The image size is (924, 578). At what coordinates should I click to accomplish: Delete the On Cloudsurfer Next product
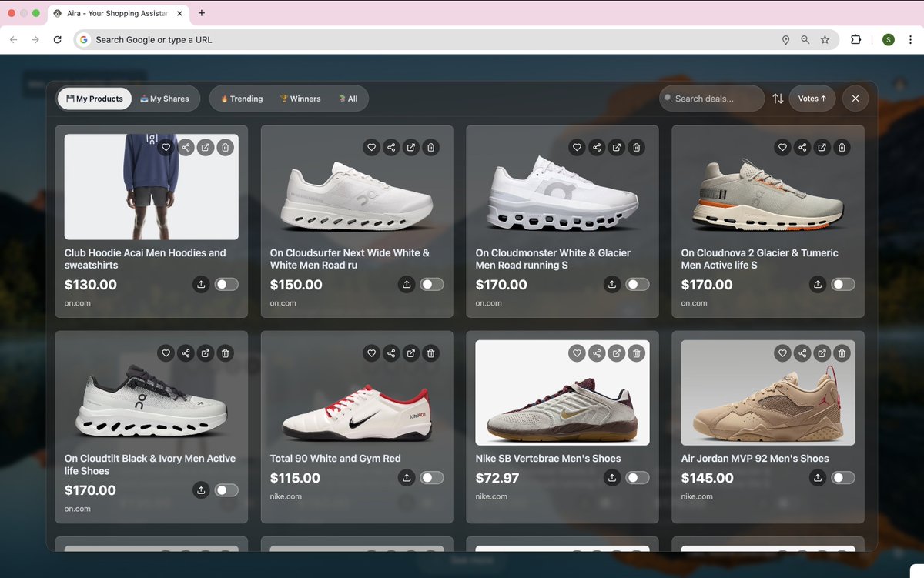point(430,147)
